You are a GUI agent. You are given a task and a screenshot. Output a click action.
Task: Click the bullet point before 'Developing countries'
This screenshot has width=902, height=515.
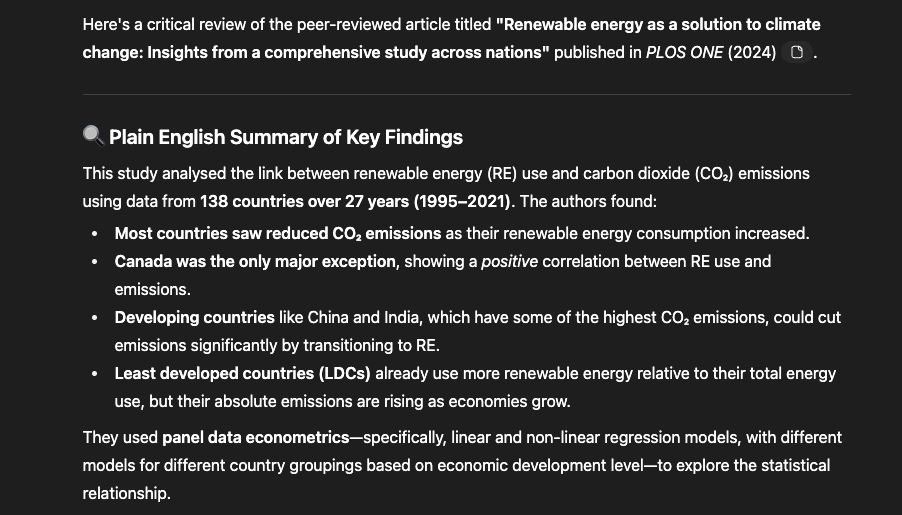point(94,318)
